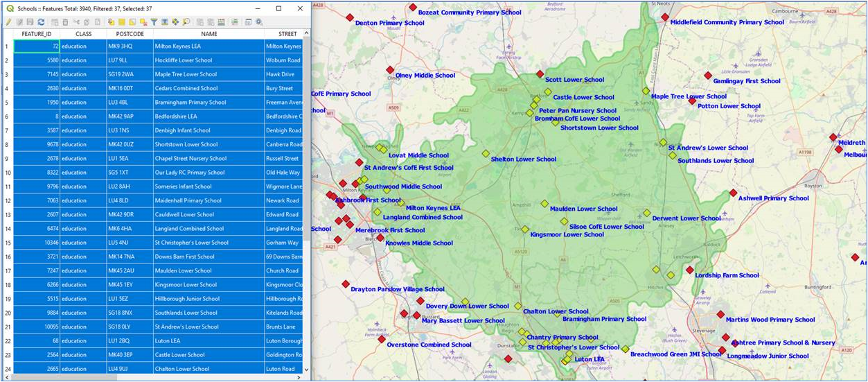Open conditional formatting panel icon

click(x=233, y=22)
